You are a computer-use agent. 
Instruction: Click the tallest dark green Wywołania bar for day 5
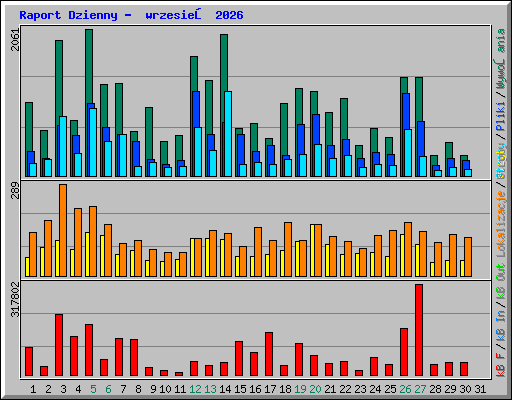pos(89,66)
